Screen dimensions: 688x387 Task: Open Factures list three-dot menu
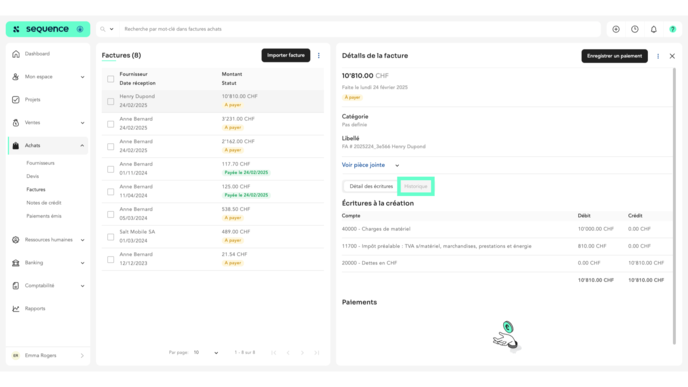(x=319, y=55)
